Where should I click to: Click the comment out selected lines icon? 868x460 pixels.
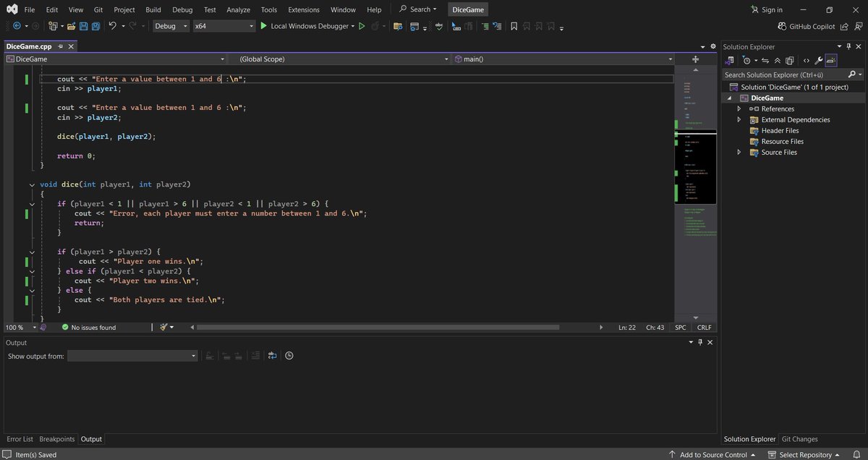(x=485, y=26)
